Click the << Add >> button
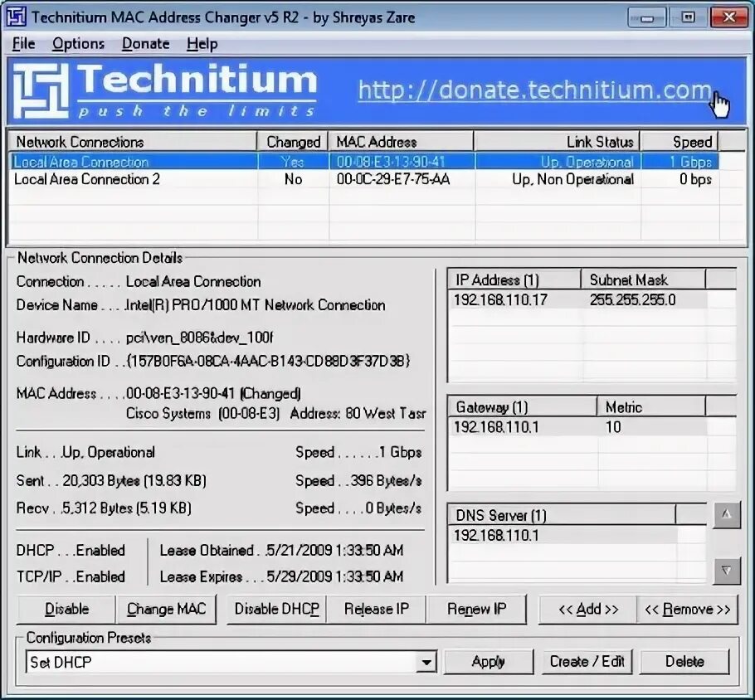 coord(588,609)
